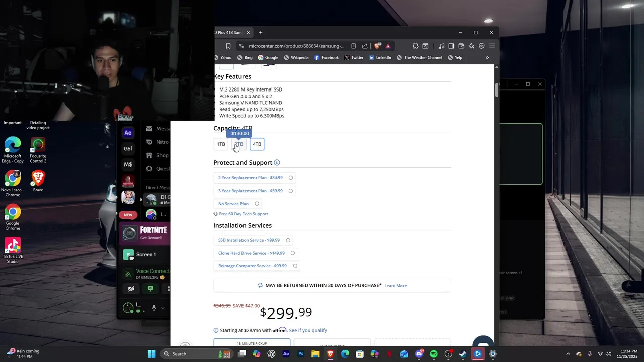The width and height of the screenshot is (644, 362).
Task: Open Twitter bookmark
Action: 354,58
